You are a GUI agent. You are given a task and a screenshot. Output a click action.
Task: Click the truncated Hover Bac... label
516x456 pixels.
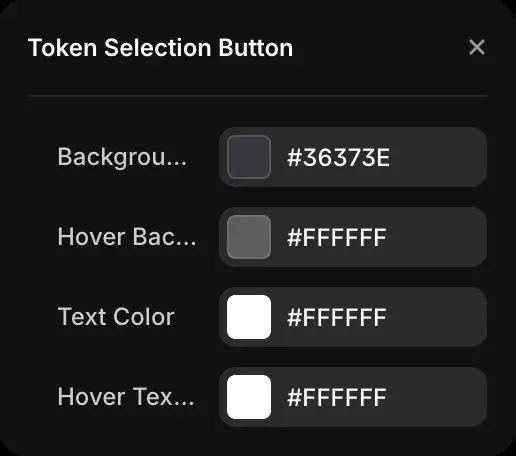coord(127,237)
